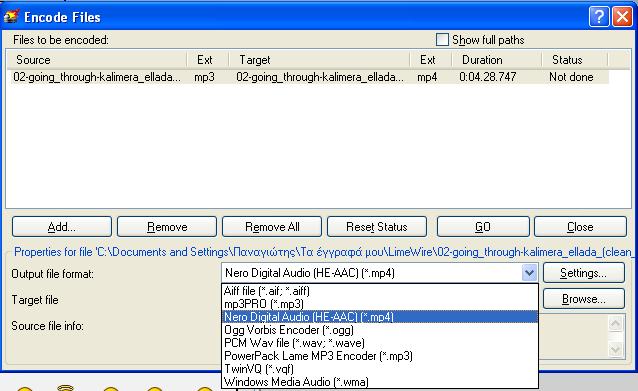Image resolution: width=638 pixels, height=391 pixels.
Task: Sort by the Target column header
Action: (x=319, y=60)
